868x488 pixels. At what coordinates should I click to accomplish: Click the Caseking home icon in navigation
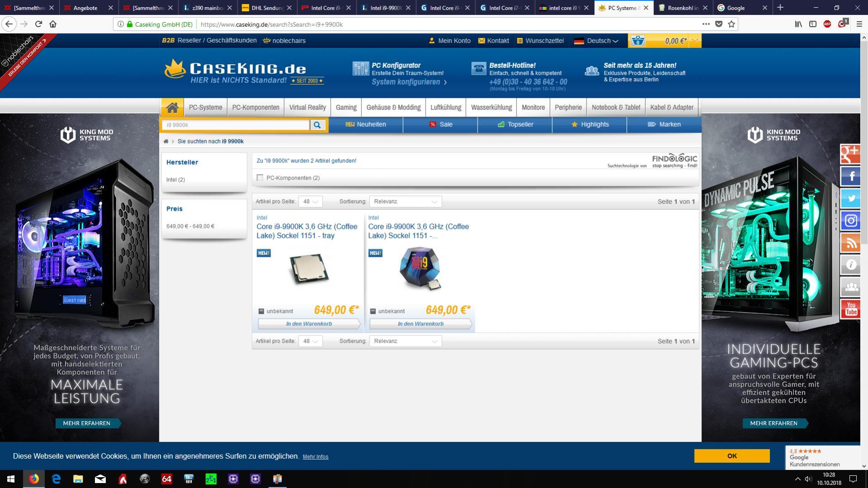(172, 107)
